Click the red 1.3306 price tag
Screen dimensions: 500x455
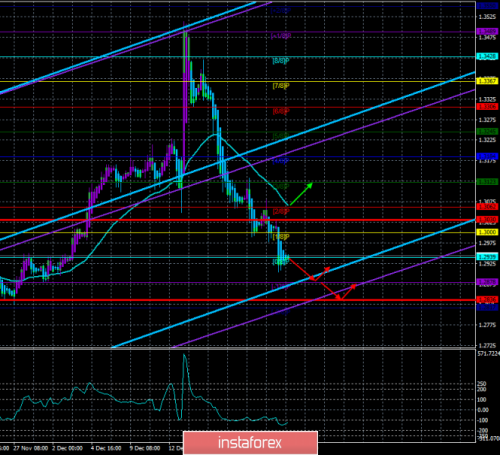coord(488,107)
